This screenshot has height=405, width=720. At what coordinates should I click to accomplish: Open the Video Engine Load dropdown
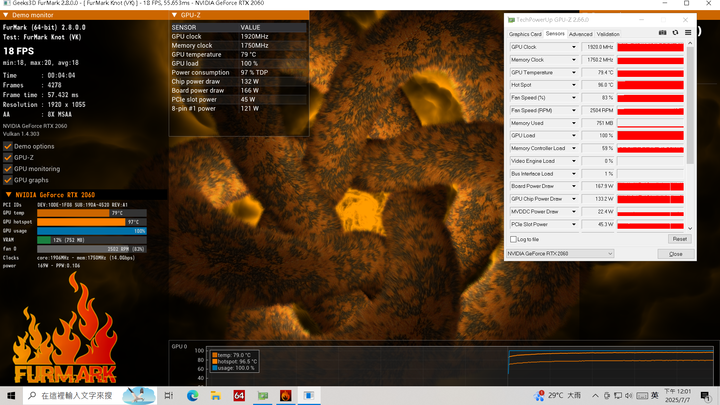point(574,161)
